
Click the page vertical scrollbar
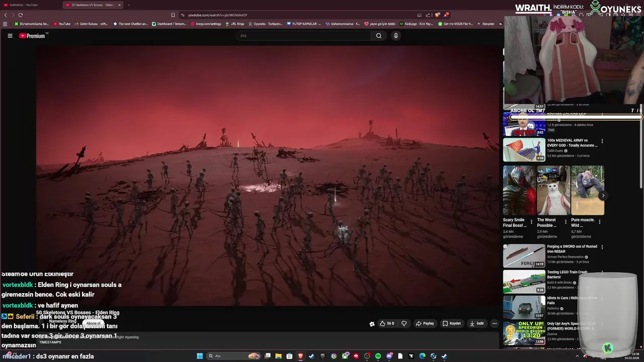(x=642, y=146)
